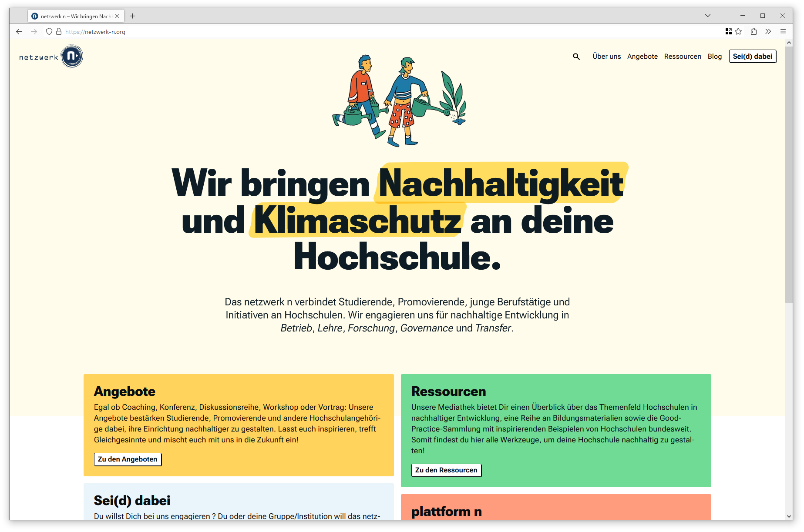The height and width of the screenshot is (532, 804).
Task: Click the Zu den Ressourcen button
Action: click(x=446, y=470)
